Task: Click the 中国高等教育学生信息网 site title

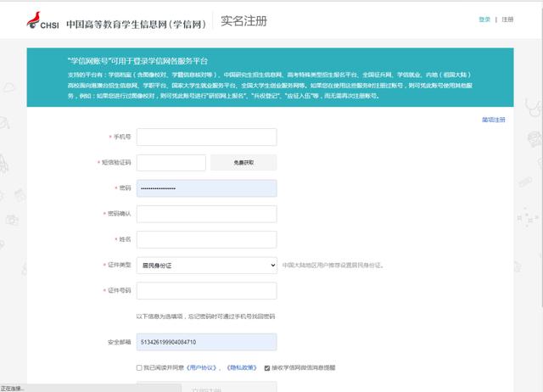Action: coord(136,25)
